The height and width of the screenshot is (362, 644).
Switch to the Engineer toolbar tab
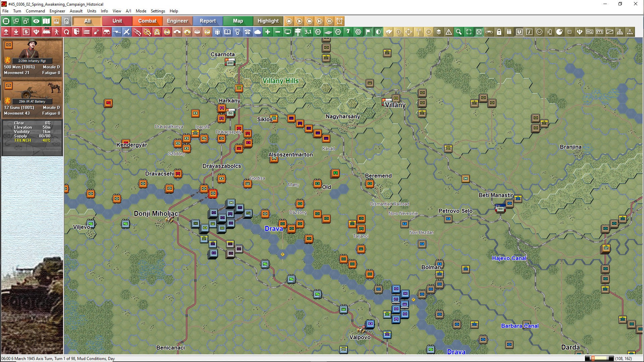(x=177, y=21)
